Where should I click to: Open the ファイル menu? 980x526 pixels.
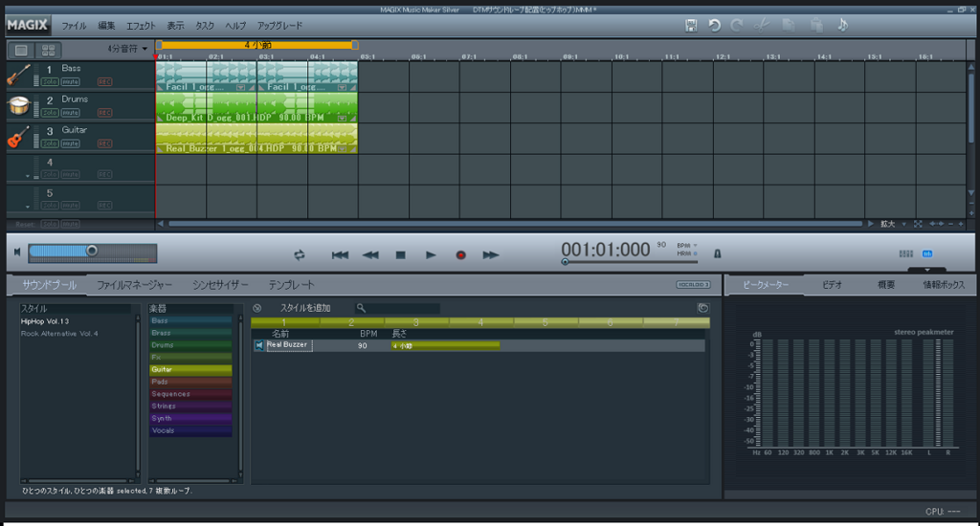click(74, 26)
